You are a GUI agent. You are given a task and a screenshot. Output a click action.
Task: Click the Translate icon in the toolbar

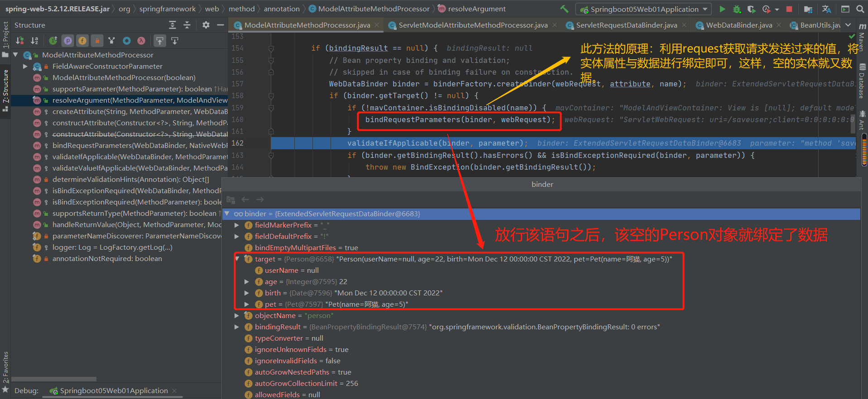coord(826,9)
